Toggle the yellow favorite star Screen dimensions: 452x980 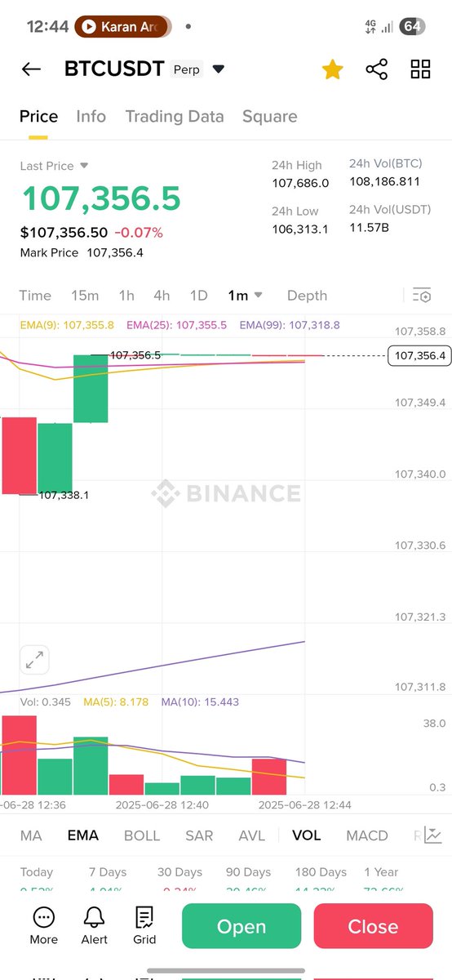pos(332,69)
